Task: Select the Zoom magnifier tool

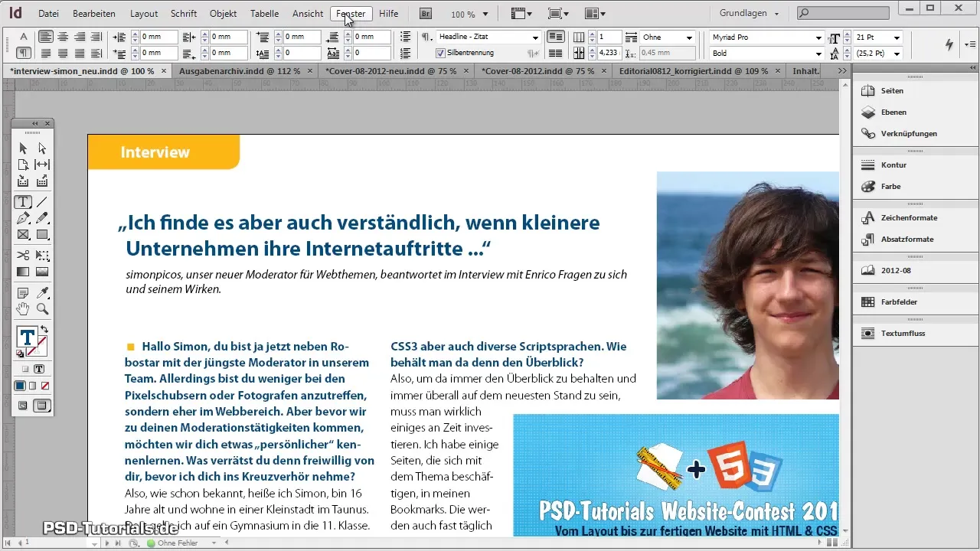Action: coord(42,309)
